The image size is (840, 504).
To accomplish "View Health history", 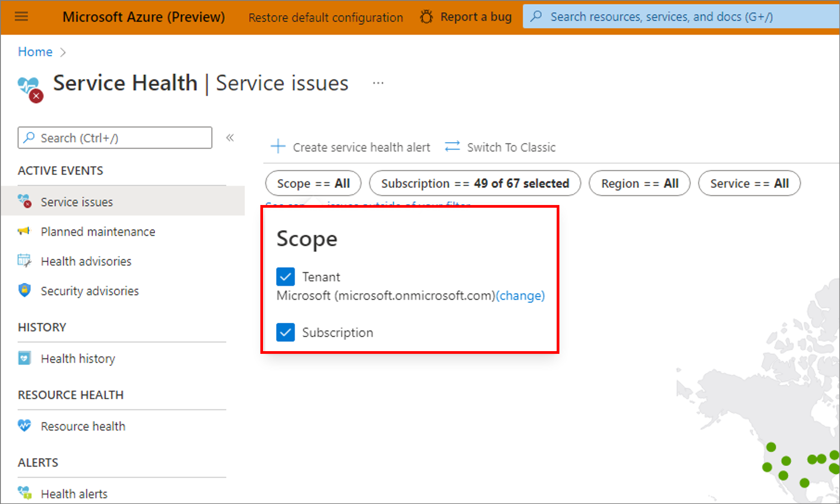I will coord(78,359).
